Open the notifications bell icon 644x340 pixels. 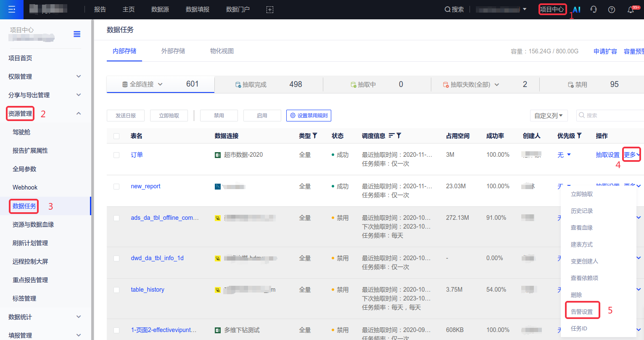click(x=631, y=10)
